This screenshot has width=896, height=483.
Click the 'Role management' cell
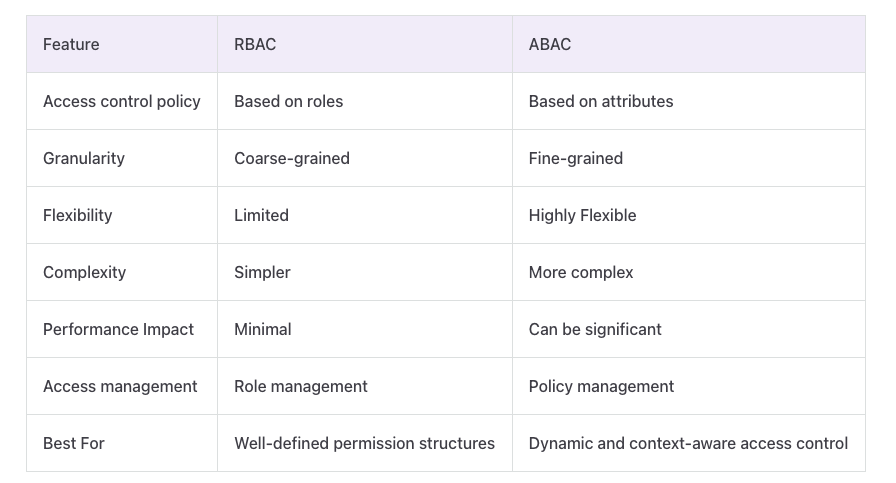tap(301, 386)
